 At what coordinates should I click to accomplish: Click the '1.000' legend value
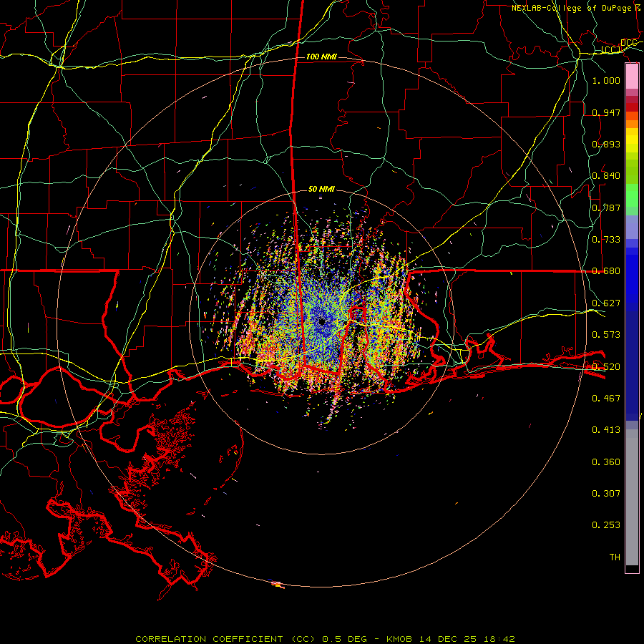pyautogui.click(x=606, y=80)
